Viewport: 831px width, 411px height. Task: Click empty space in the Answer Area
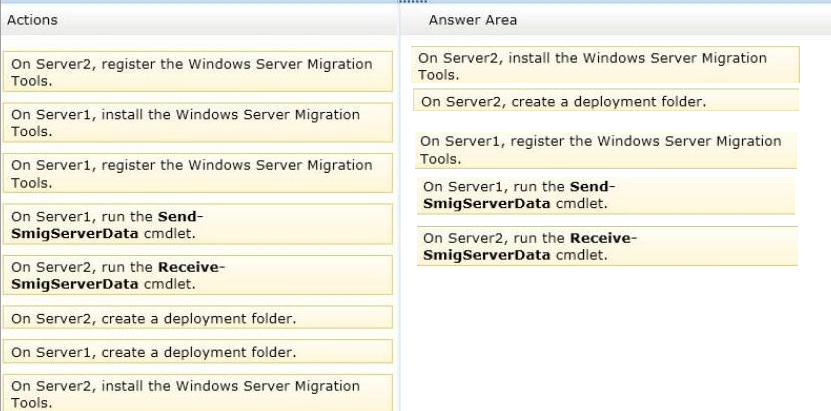point(615,339)
